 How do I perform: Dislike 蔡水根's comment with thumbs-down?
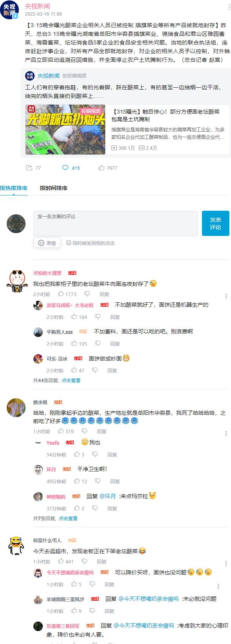[84, 431]
